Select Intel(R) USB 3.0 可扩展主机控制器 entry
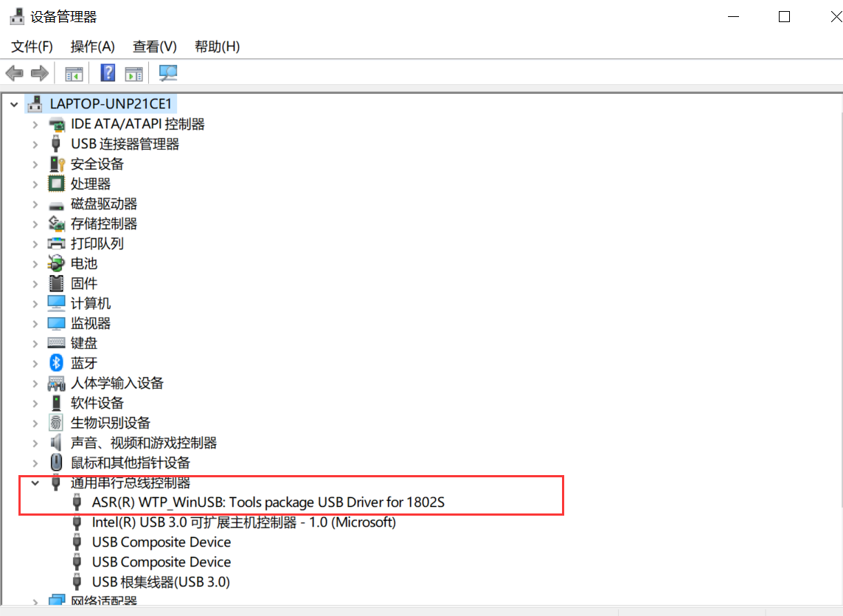843x616 pixels. [243, 522]
